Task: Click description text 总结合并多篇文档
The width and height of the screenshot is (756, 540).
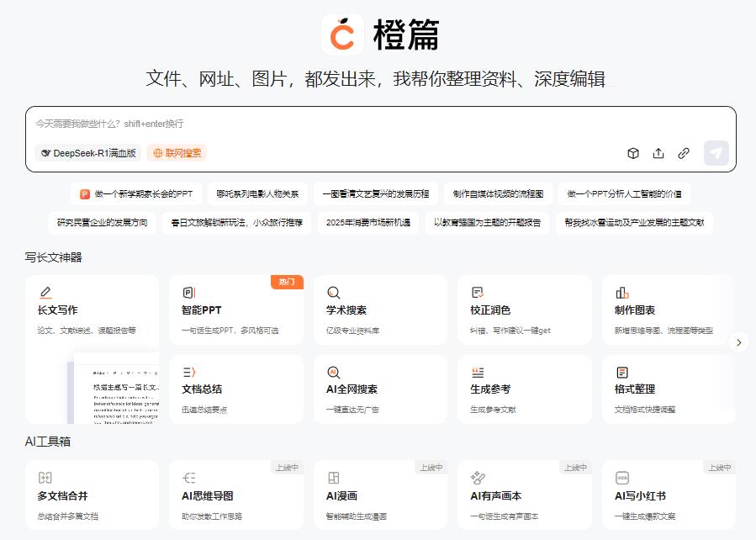Action: click(68, 516)
